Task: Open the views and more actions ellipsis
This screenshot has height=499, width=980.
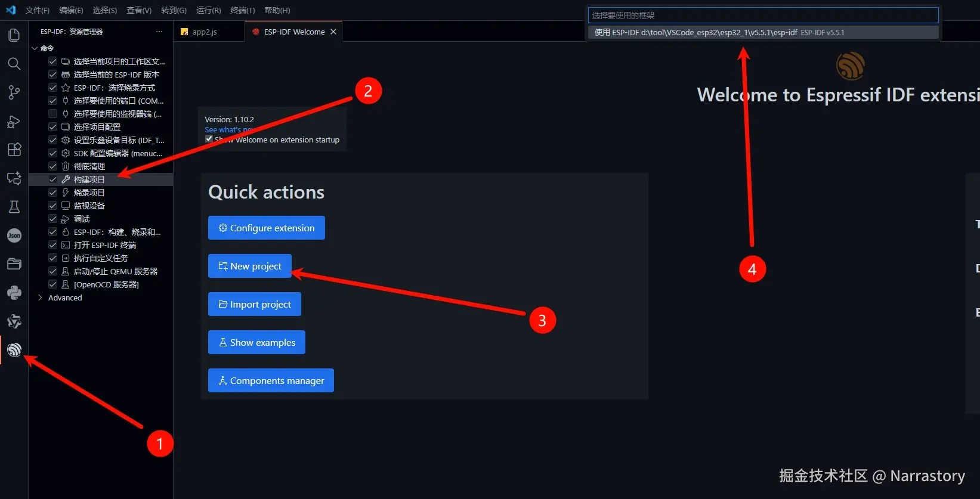Action: (x=159, y=32)
